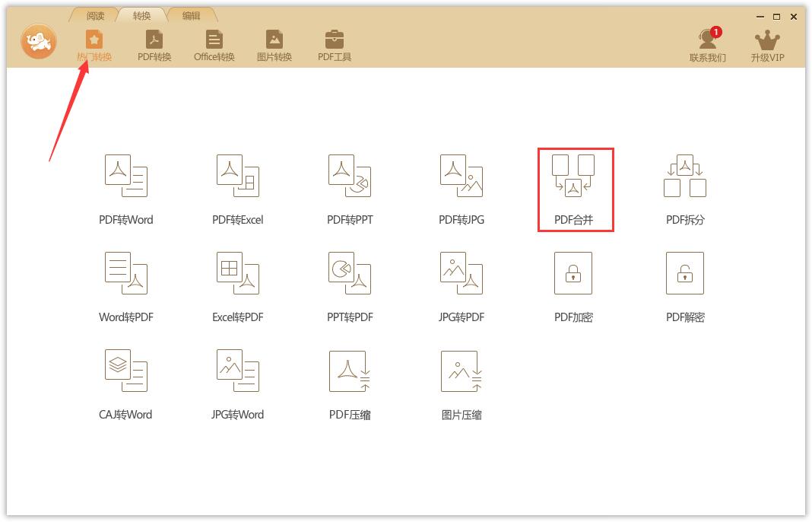Launch the PDF转PPT tool
This screenshot has width=812, height=522.
pyautogui.click(x=350, y=189)
